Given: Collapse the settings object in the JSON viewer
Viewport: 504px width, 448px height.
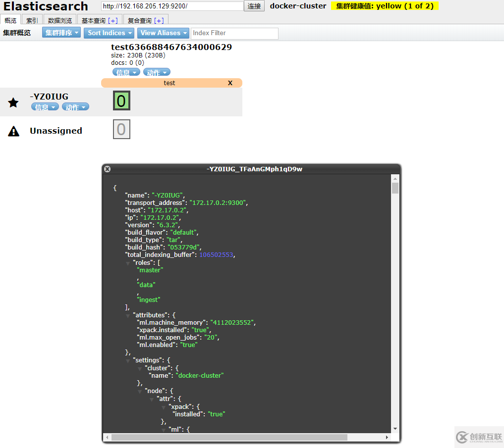Looking at the screenshot, I should coord(128,360).
